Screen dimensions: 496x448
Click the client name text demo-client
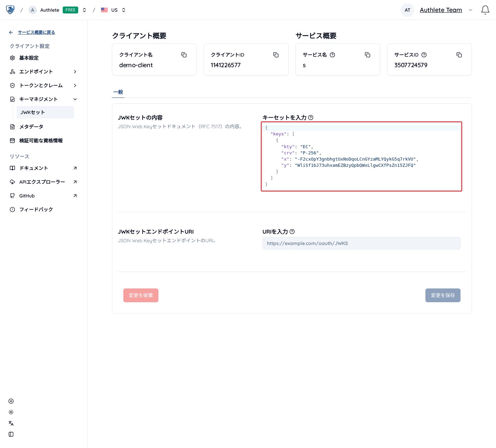[x=136, y=65]
